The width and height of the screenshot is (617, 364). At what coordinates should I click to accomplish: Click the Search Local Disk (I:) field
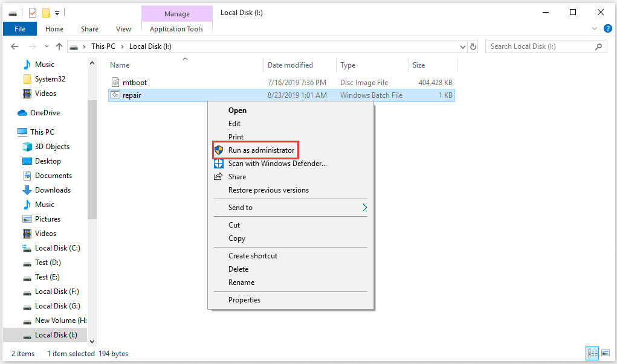(x=546, y=46)
